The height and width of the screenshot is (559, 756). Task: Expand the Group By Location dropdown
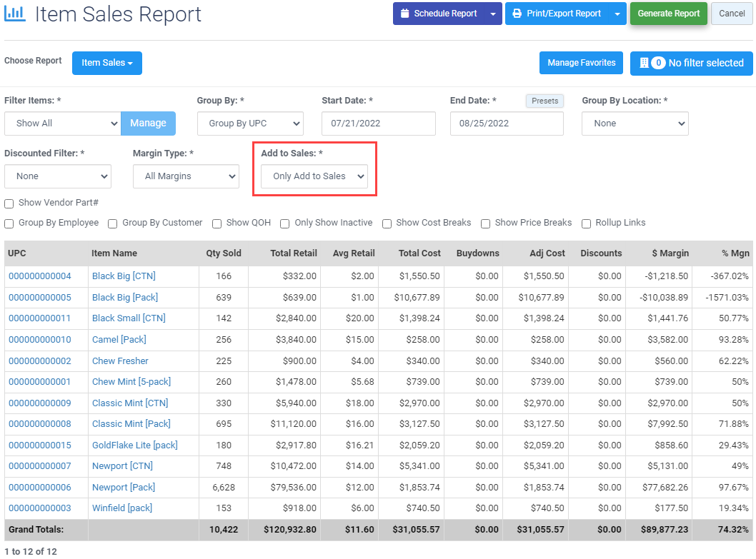[x=635, y=124]
